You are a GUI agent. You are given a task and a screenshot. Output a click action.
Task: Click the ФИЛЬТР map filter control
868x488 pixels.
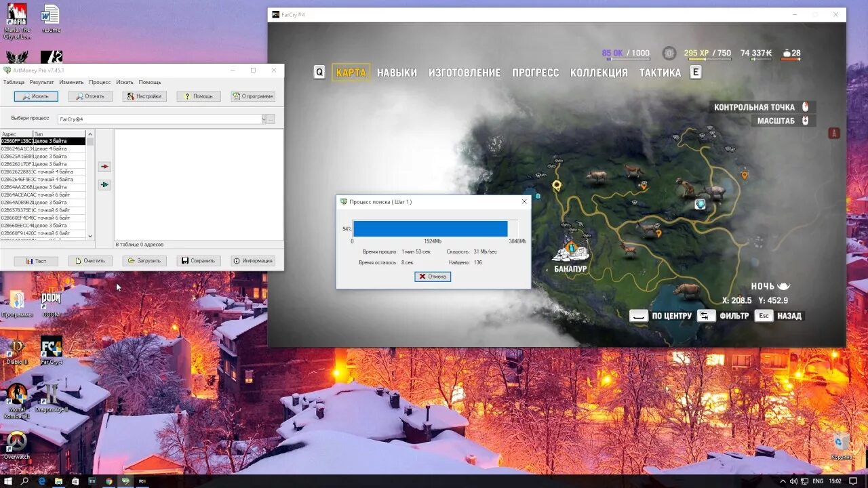(x=724, y=316)
